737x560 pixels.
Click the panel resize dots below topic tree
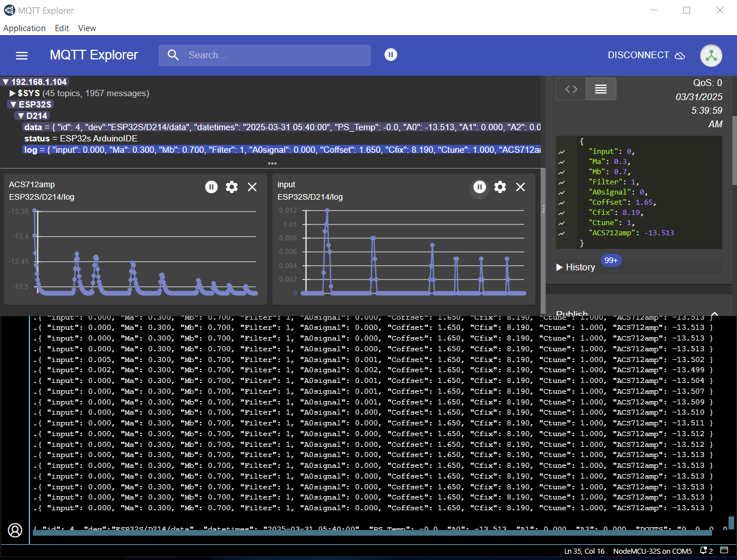(272, 163)
